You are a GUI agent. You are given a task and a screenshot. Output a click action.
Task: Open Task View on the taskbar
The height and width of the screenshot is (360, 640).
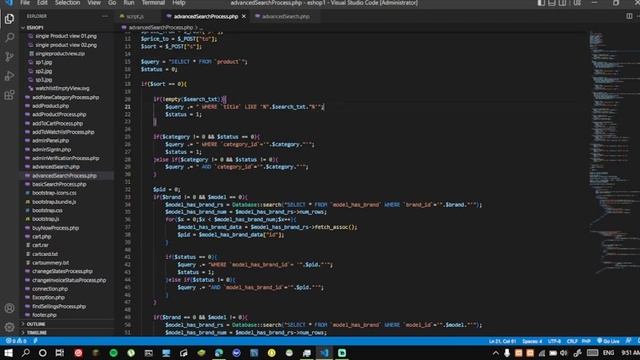[x=60, y=353]
